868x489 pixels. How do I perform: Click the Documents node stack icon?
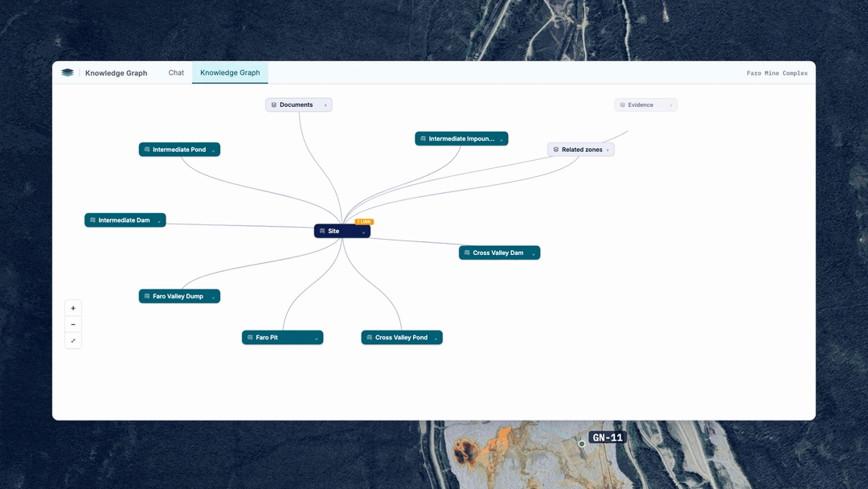tap(274, 105)
